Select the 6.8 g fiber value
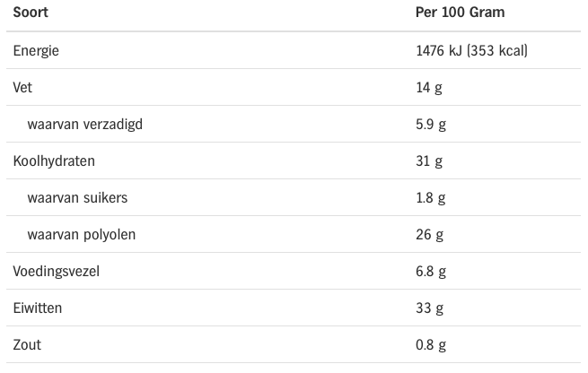Viewport: 588px width, 373px height. [431, 271]
